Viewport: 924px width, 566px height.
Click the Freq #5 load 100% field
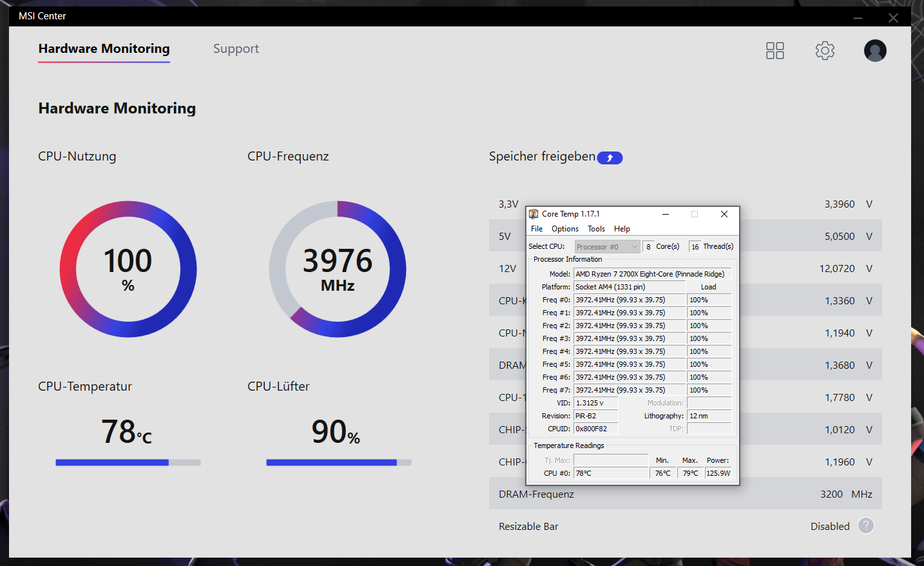point(709,364)
